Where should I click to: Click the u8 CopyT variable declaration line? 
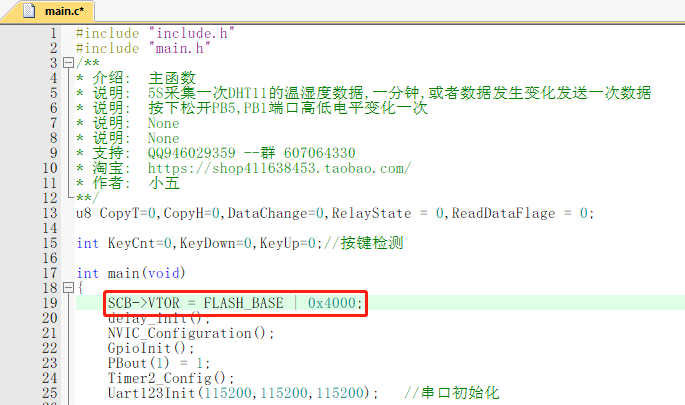coord(335,213)
